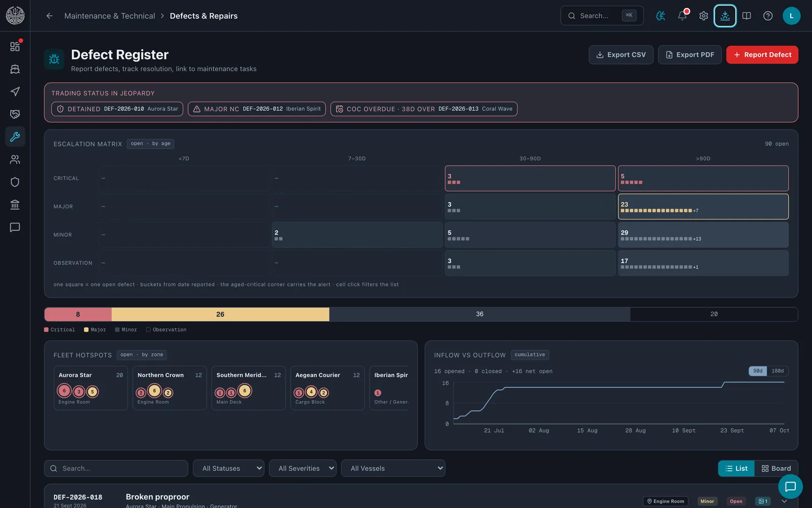
Task: Open the notifications bell
Action: pos(682,16)
